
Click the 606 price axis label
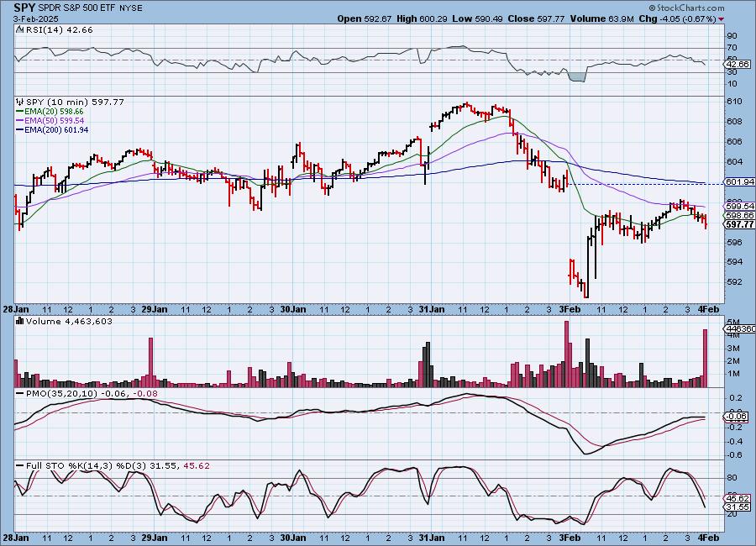pyautogui.click(x=735, y=141)
